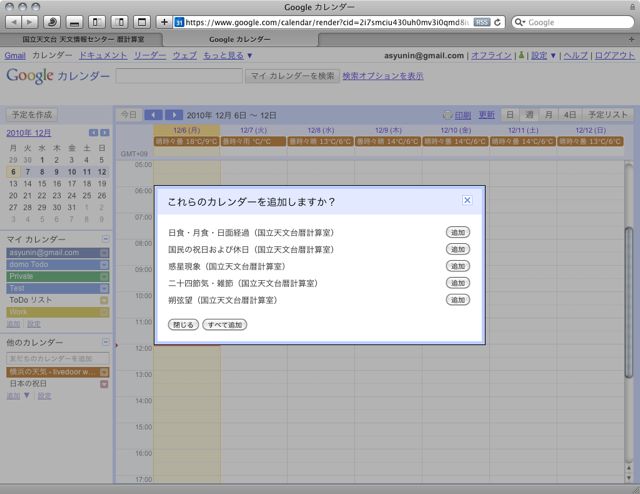Open Work calendar options arrow
The height and width of the screenshot is (494, 640).
pyautogui.click(x=104, y=312)
